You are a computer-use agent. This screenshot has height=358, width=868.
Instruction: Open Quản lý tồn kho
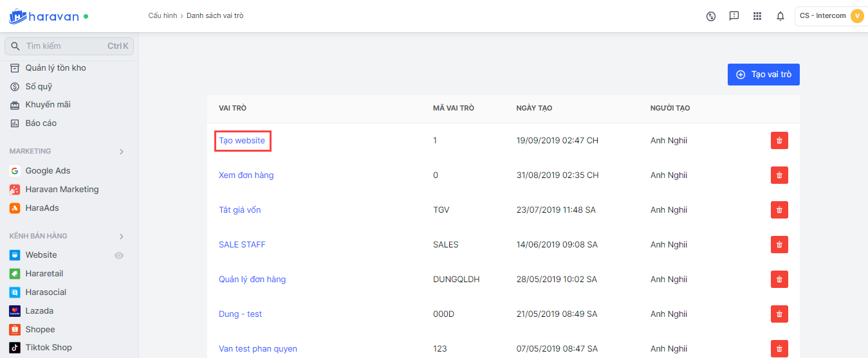(x=55, y=68)
